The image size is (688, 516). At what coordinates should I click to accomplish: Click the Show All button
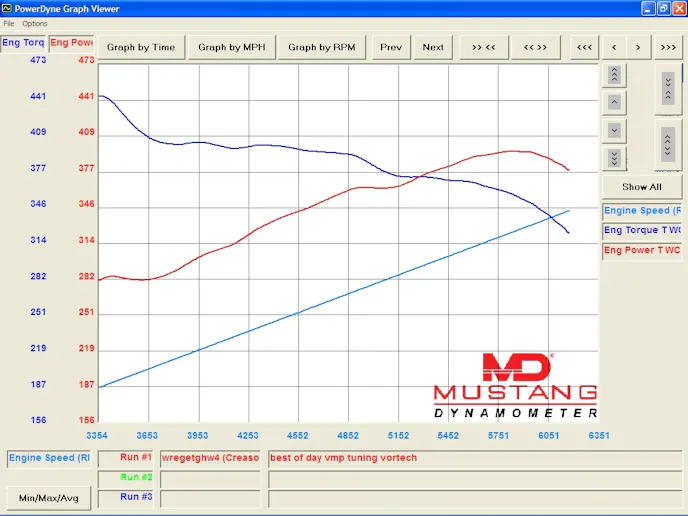pyautogui.click(x=641, y=187)
